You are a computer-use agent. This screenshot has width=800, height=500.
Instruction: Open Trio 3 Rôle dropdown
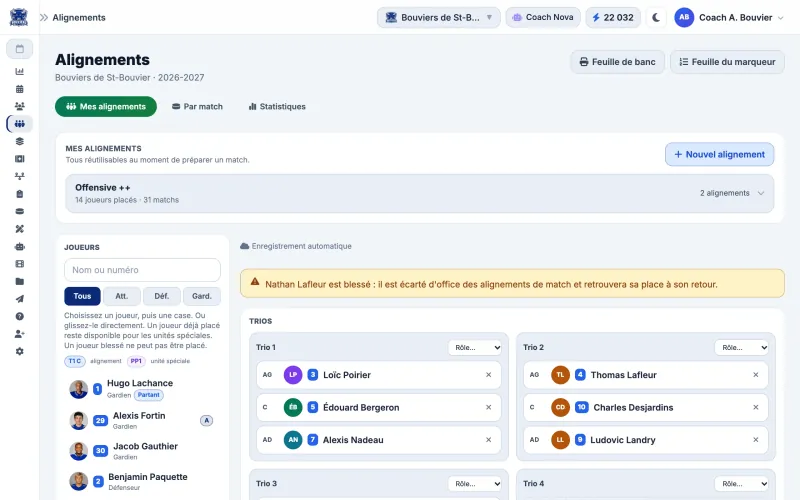coord(475,484)
